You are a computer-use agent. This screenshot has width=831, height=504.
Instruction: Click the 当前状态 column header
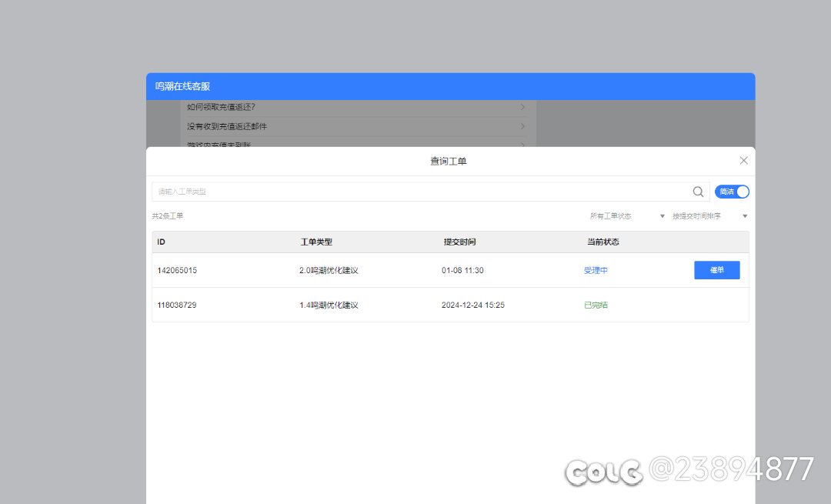tap(603, 242)
